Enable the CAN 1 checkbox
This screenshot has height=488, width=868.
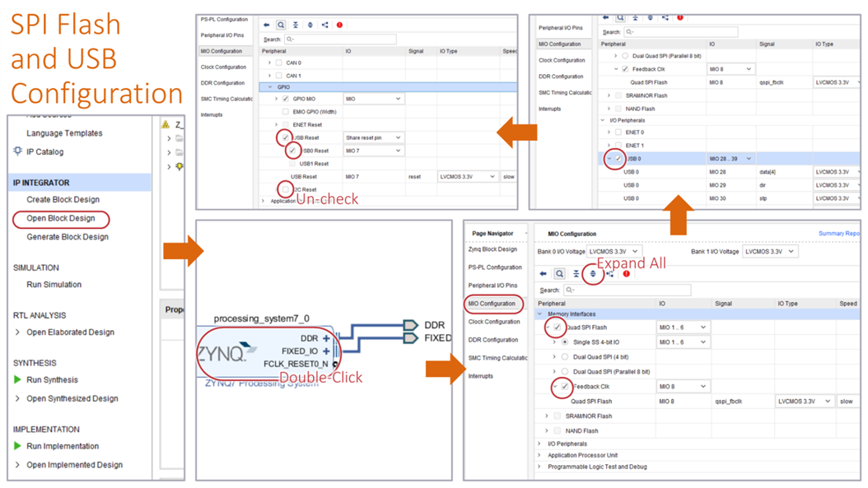point(279,76)
